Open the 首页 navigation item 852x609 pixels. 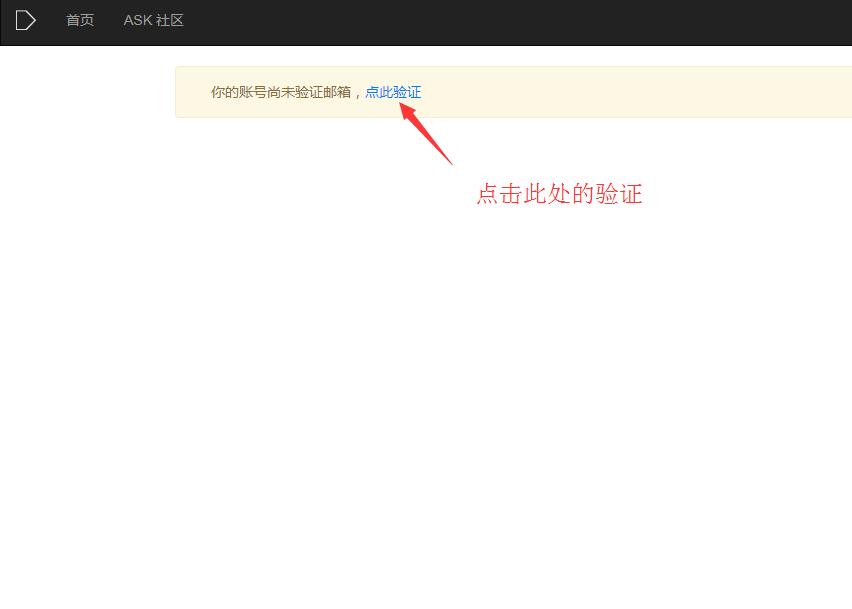[x=80, y=21]
